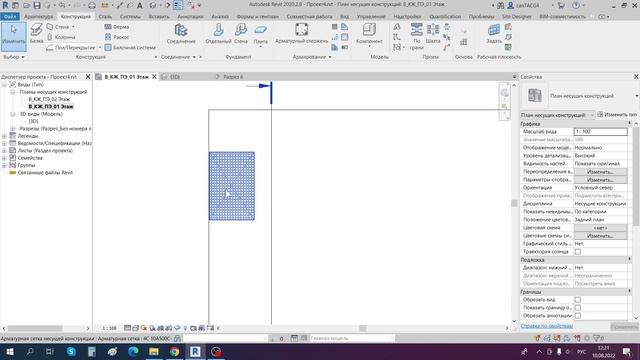Switch to the Аннотации ribbon tab
640x360 pixels.
(x=190, y=16)
